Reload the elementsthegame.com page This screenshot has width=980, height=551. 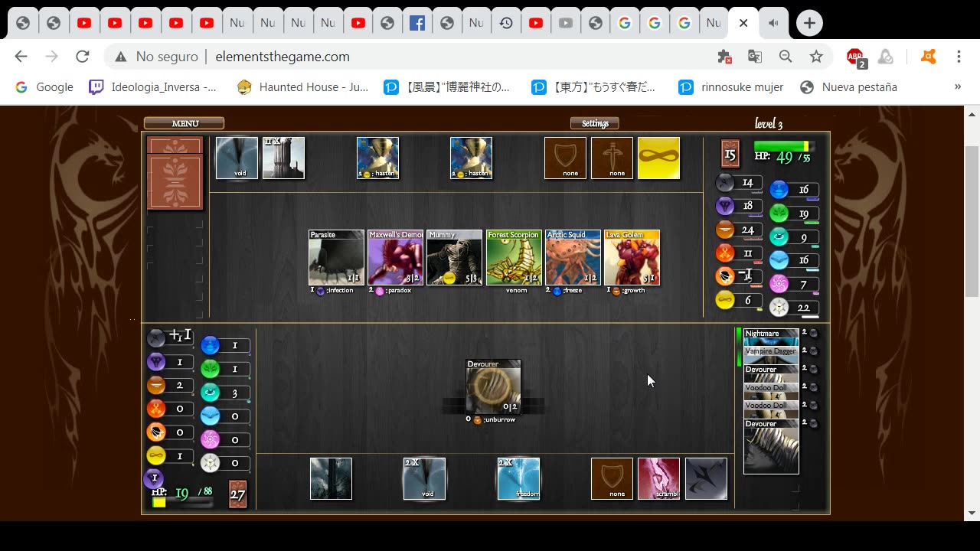pyautogui.click(x=83, y=57)
